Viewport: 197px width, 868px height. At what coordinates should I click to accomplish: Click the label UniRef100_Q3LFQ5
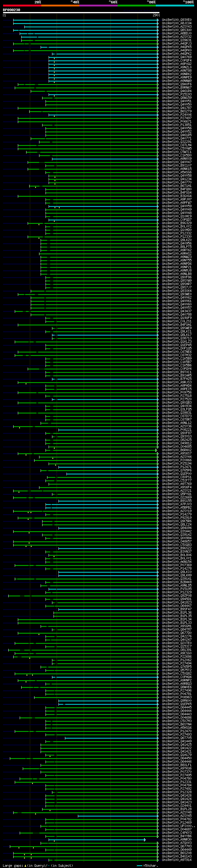[x=176, y=410]
